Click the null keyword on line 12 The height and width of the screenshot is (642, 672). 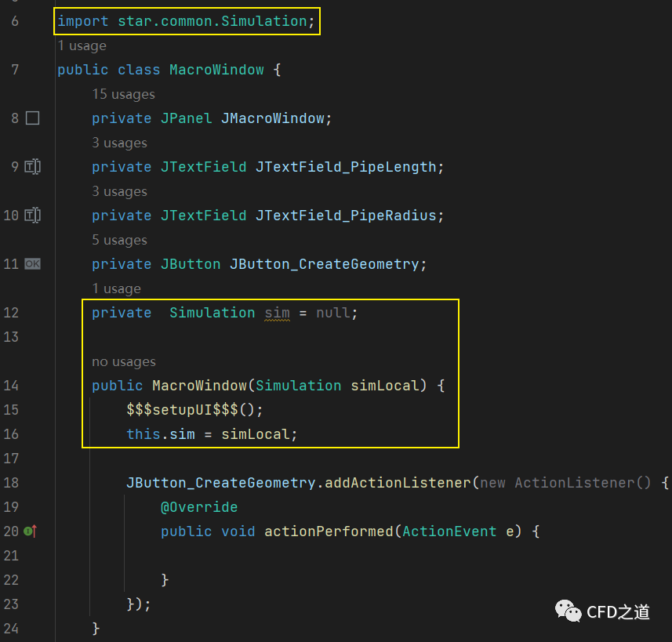333,313
